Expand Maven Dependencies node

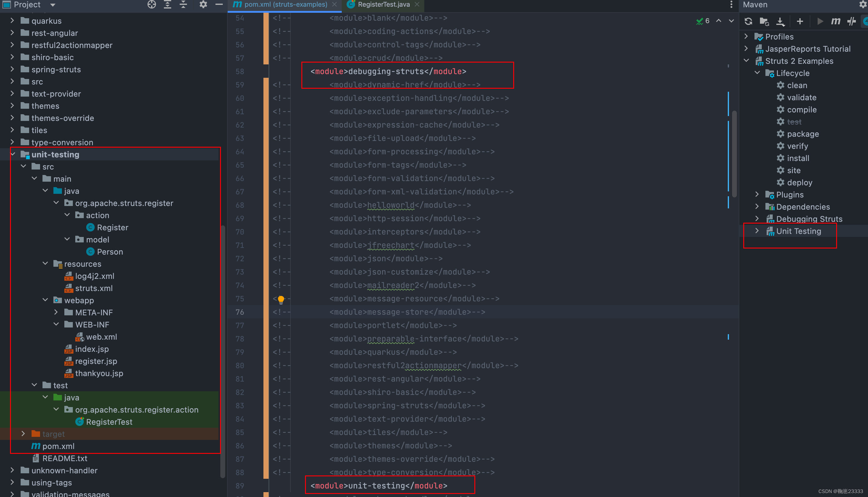click(757, 207)
